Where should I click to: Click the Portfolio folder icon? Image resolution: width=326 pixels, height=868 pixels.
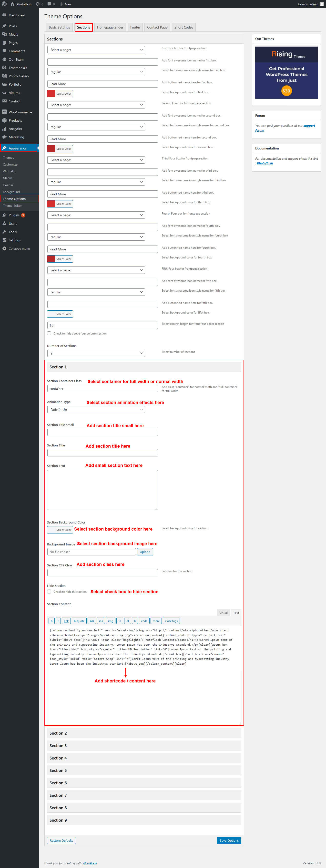click(x=4, y=84)
